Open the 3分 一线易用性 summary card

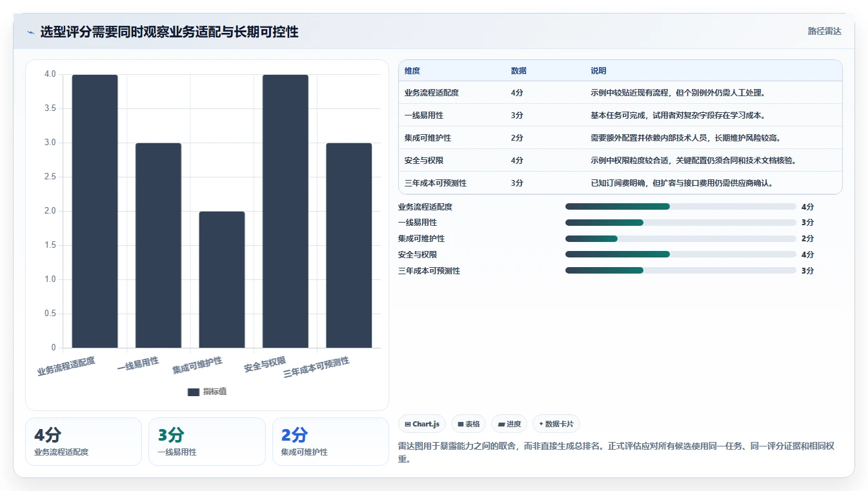[207, 441]
